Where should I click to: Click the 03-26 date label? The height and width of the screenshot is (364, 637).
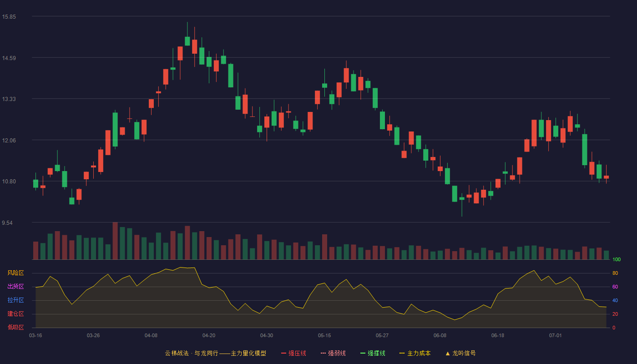(x=93, y=335)
